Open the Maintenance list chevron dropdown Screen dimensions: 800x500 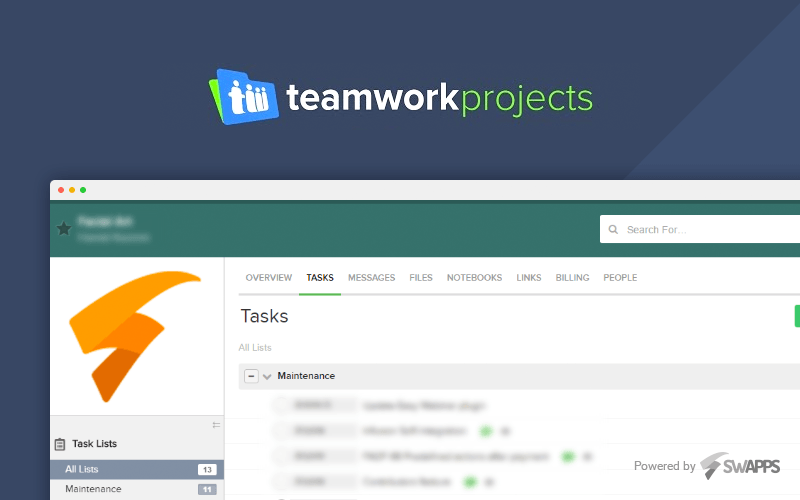click(267, 377)
